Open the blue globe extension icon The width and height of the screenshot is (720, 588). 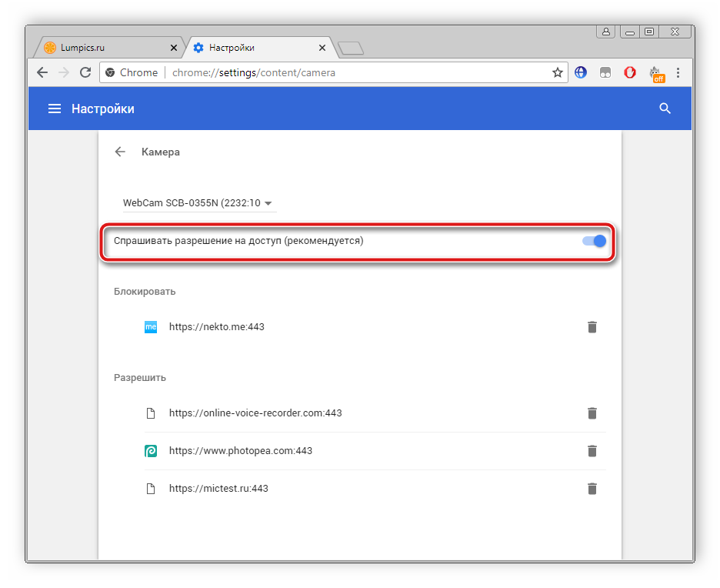point(581,72)
